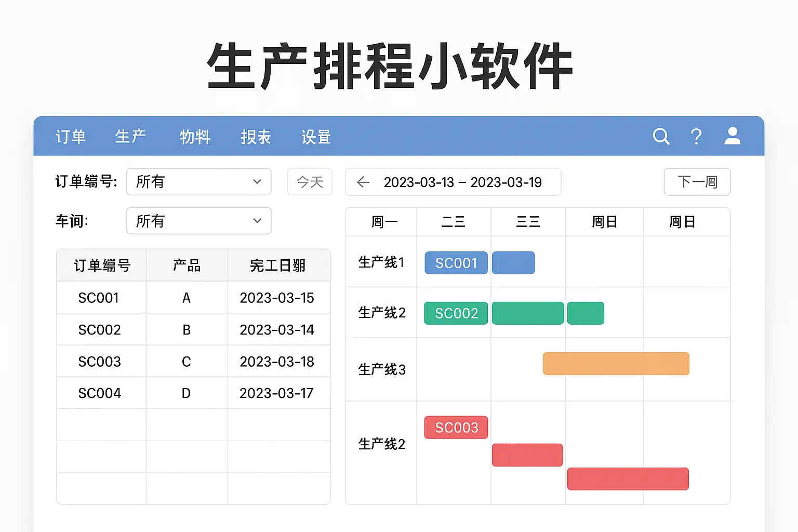Screen dimensions: 798x532
Task: Open the user profile icon
Action: 733,136
